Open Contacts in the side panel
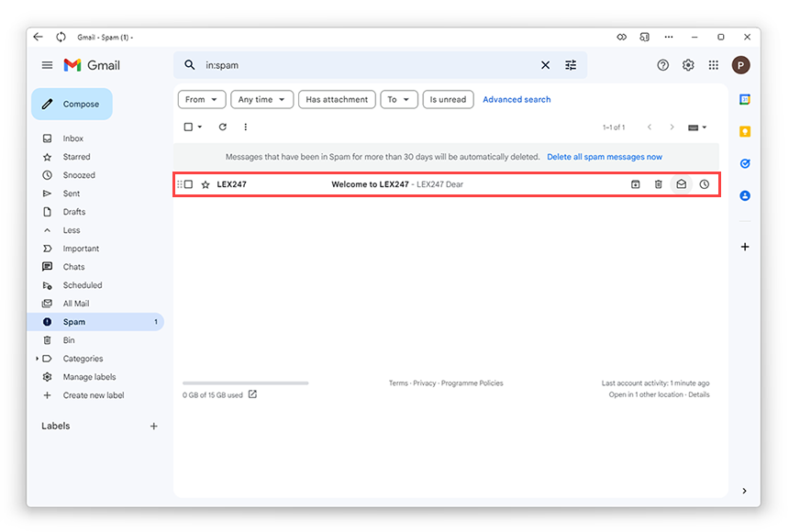 coord(745,194)
